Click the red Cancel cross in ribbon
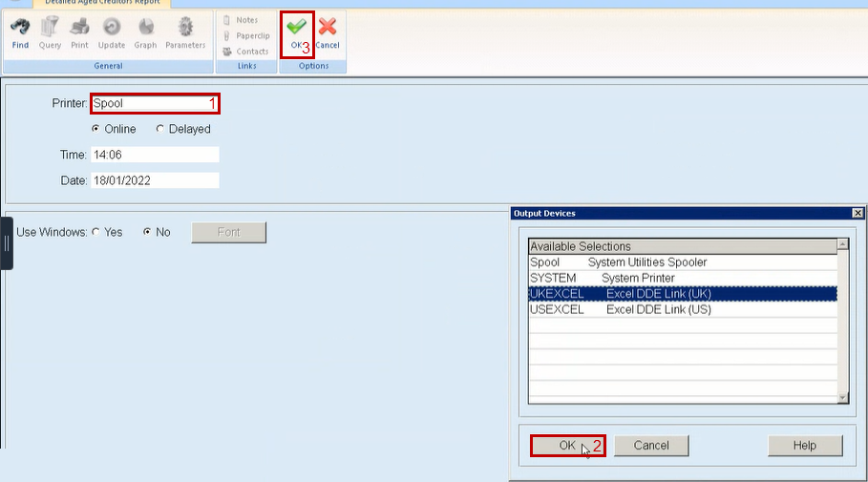868x482 pixels. pyautogui.click(x=328, y=27)
